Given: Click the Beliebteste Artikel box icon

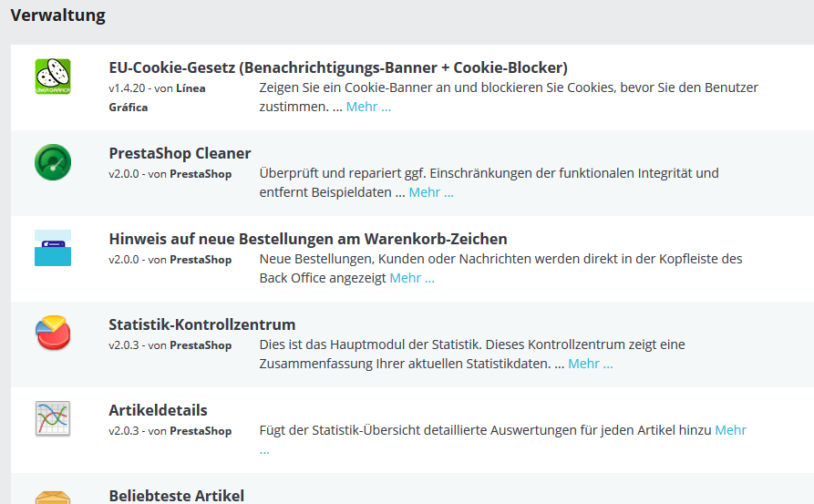Looking at the screenshot, I should tap(53, 497).
